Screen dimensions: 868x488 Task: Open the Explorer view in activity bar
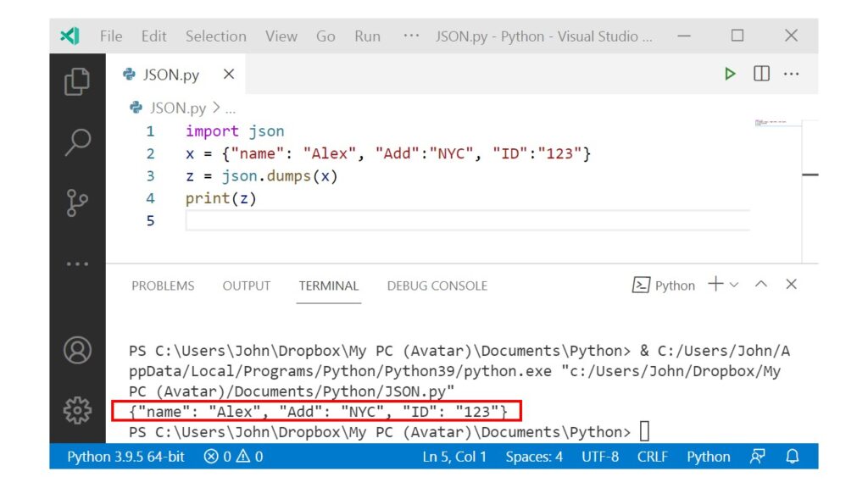pos(77,81)
